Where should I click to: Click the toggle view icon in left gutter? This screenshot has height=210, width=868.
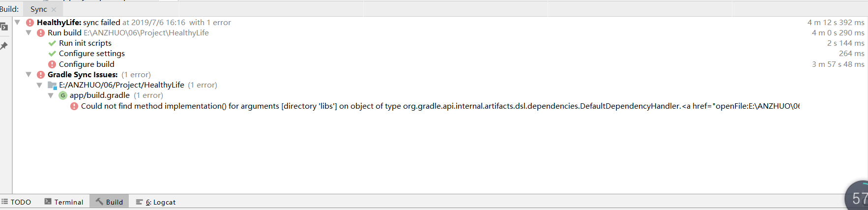(x=4, y=27)
